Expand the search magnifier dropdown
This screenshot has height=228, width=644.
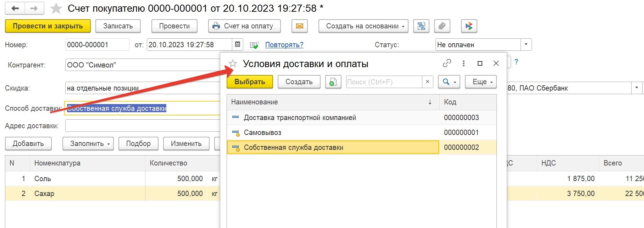tap(449, 82)
